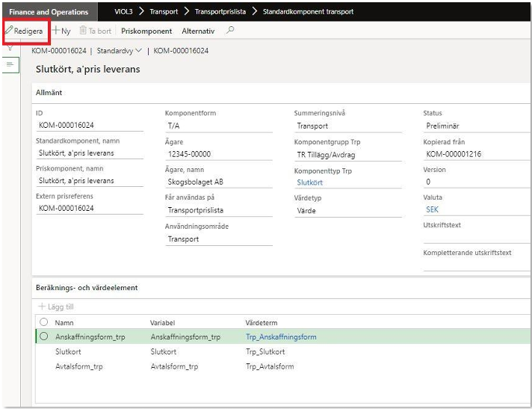
Task: Open the filter funnel in left sidebar
Action: pos(10,48)
